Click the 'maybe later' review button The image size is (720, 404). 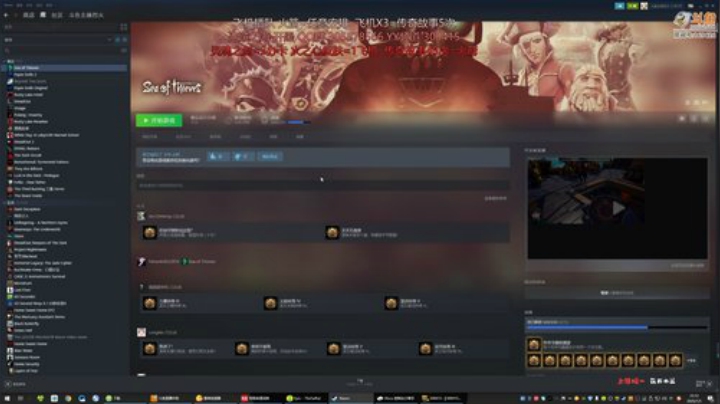(x=270, y=157)
